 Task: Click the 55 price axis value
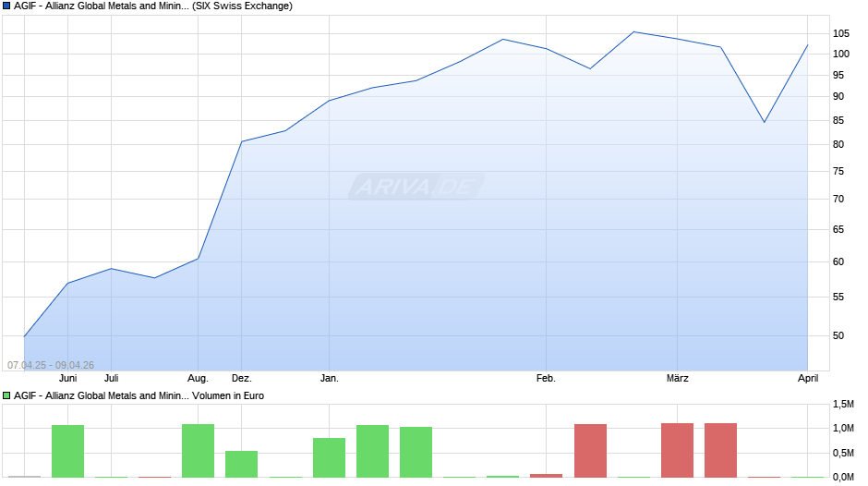(838, 297)
